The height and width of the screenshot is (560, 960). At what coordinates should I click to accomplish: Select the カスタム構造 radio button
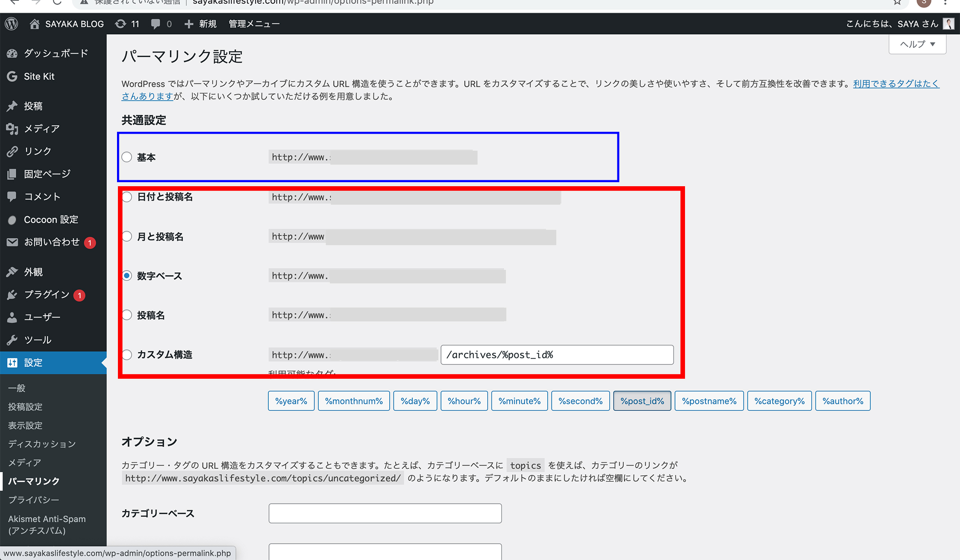(127, 354)
